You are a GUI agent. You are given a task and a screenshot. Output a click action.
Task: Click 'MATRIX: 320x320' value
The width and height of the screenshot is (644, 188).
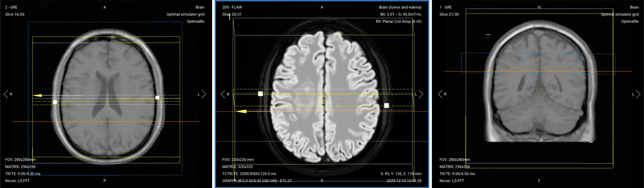pyautogui.click(x=237, y=167)
